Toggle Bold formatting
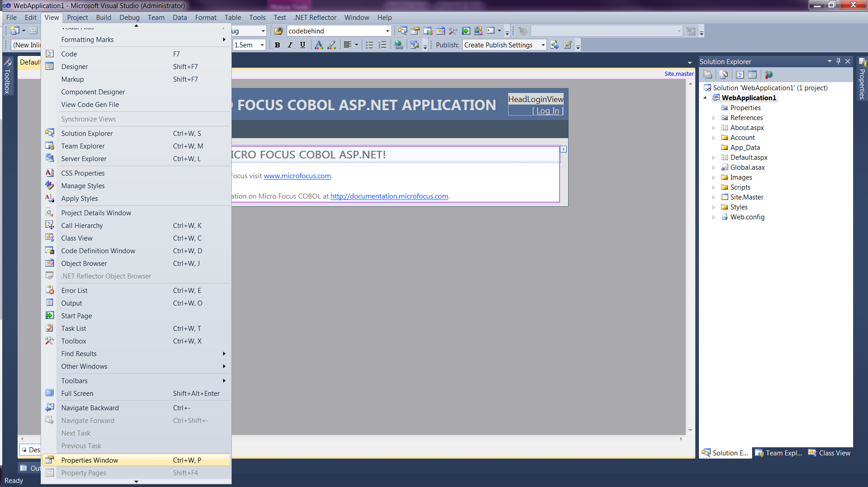 (x=277, y=45)
